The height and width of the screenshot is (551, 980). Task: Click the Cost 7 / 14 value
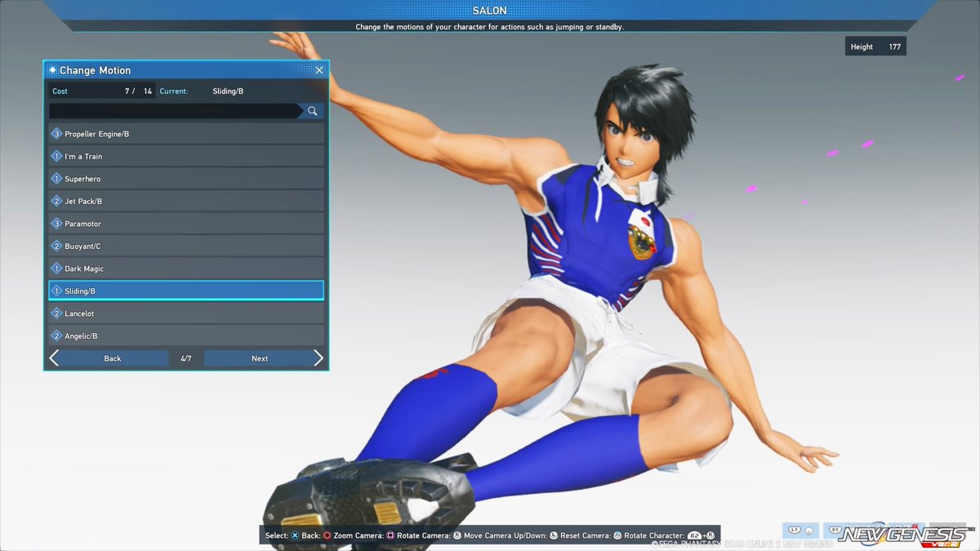tap(138, 91)
